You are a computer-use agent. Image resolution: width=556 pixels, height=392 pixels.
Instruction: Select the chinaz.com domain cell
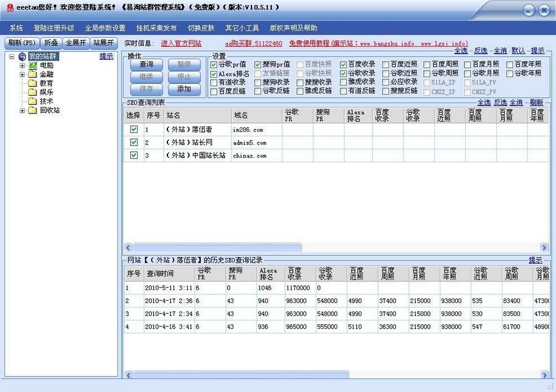[257, 156]
